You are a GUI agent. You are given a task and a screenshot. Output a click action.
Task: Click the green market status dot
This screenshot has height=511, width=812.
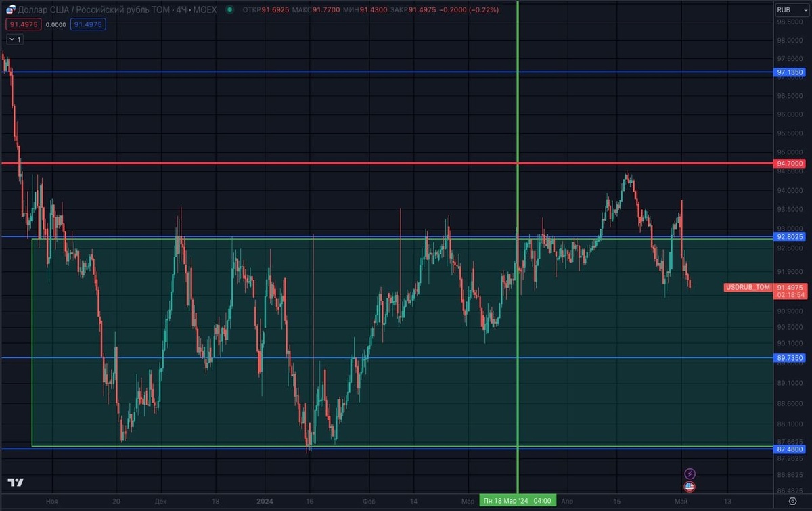pyautogui.click(x=231, y=9)
